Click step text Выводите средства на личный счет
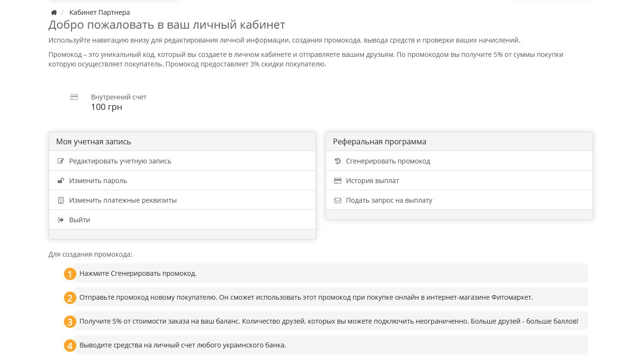Screen dimensions: 644x358 [x=182, y=345]
